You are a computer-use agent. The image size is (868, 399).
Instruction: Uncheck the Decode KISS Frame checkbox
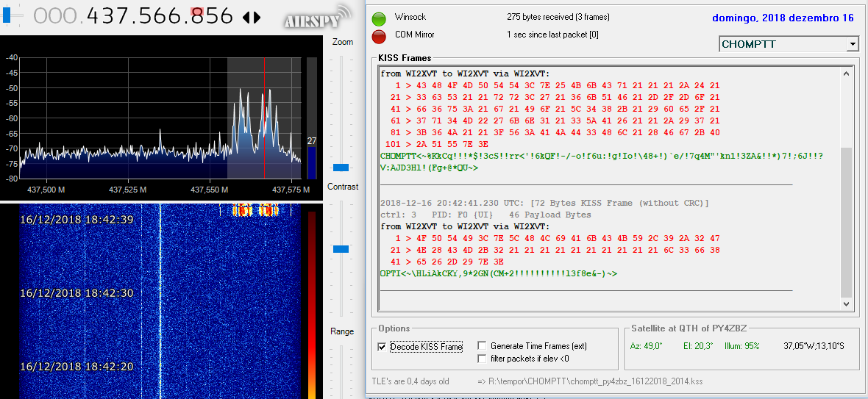point(381,346)
